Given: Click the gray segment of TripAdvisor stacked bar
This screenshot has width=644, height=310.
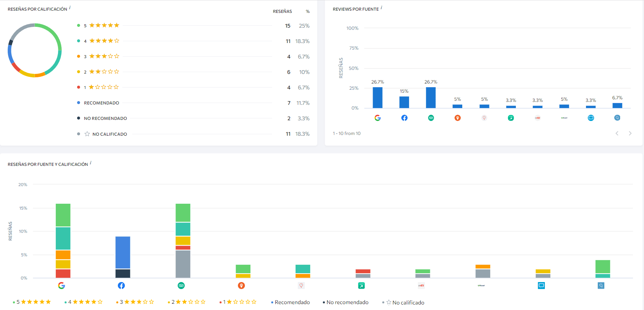Looking at the screenshot, I should (x=183, y=264).
